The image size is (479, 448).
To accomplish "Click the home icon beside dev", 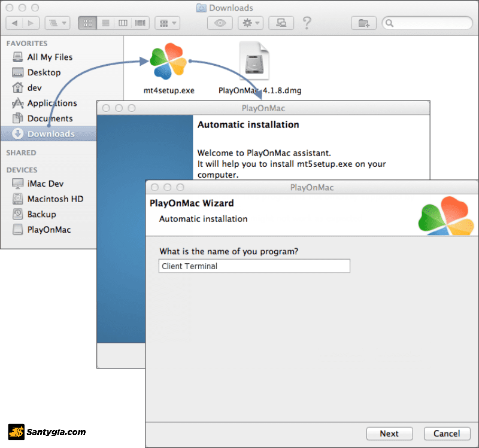I will pos(18,87).
